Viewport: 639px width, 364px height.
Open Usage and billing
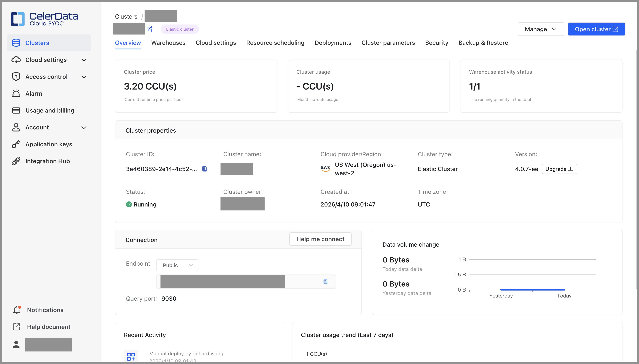click(x=49, y=110)
